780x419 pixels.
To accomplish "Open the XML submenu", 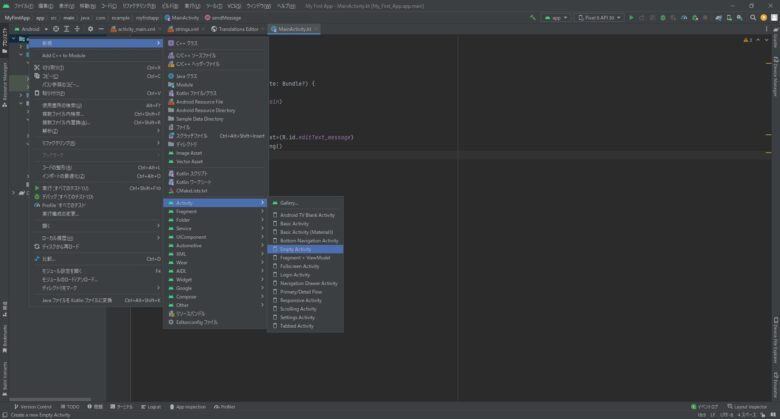I will coord(215,254).
